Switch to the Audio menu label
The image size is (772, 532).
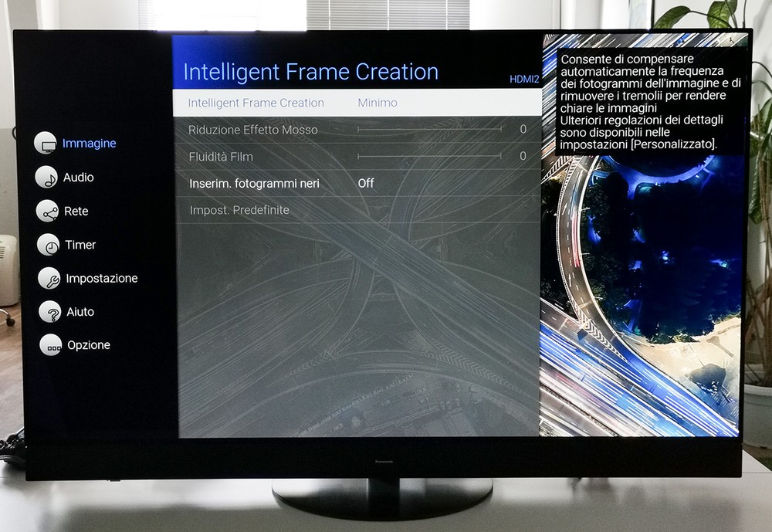click(79, 178)
